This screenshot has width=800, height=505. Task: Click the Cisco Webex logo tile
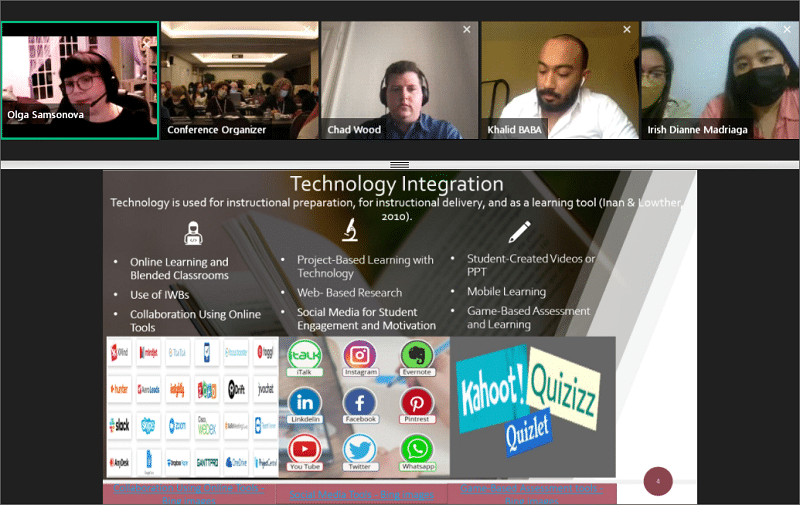(x=207, y=425)
